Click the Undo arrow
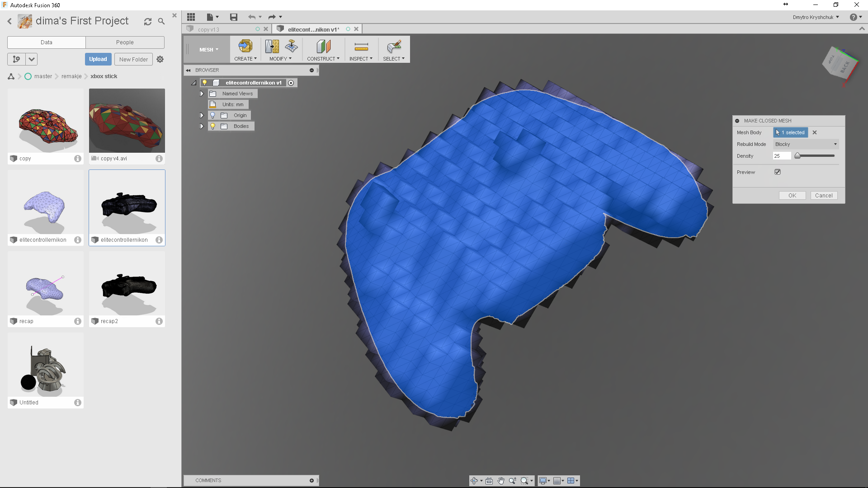 point(251,17)
